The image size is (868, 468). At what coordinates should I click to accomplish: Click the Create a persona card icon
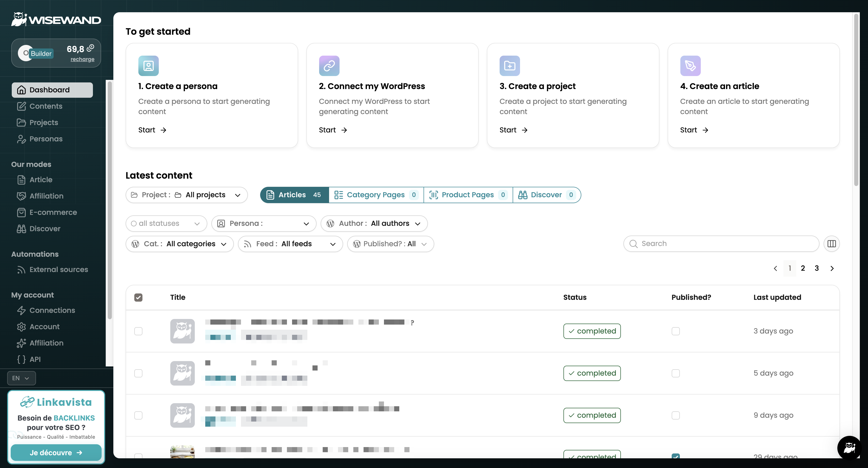tap(148, 66)
